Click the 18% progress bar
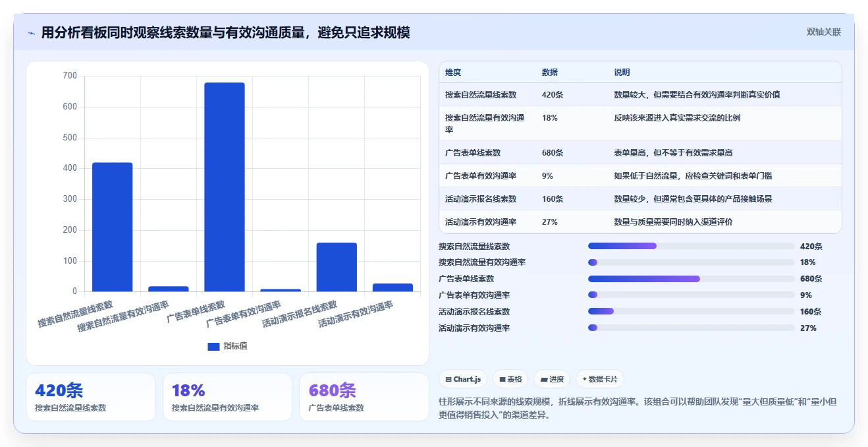Image resolution: width=868 pixels, height=447 pixels. [x=692, y=262]
